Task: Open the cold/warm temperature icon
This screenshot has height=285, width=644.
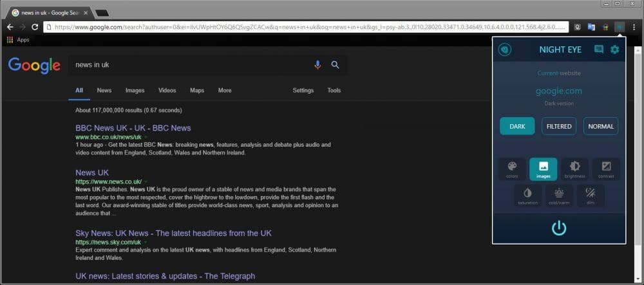Action: [x=559, y=195]
